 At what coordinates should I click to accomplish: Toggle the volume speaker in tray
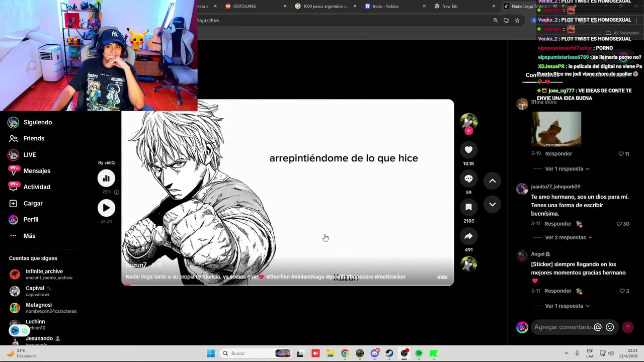point(611,353)
